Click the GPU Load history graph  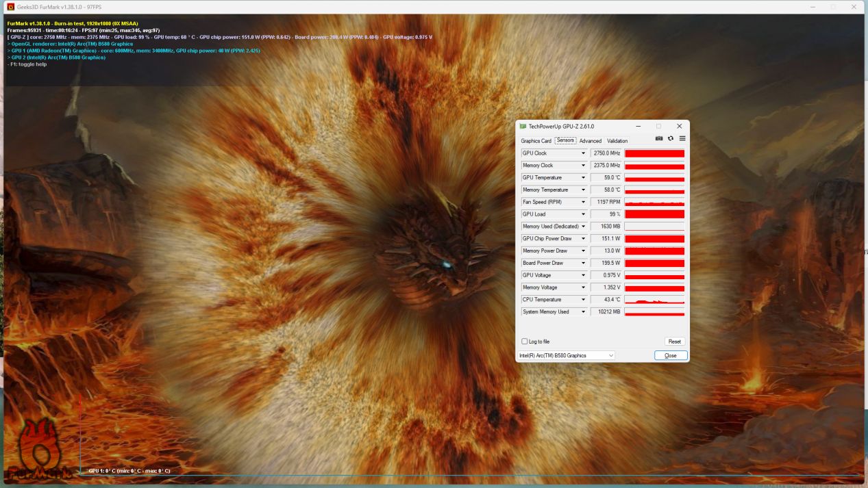[654, 214]
